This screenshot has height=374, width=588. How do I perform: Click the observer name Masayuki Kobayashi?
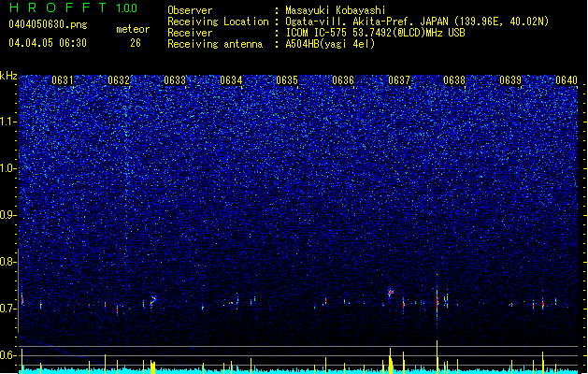(x=336, y=10)
